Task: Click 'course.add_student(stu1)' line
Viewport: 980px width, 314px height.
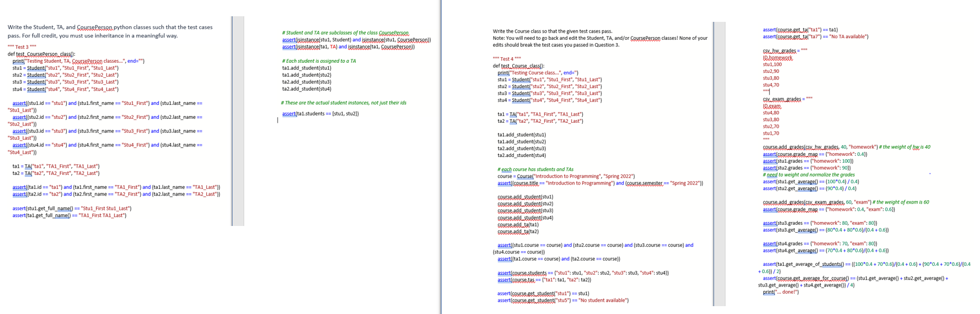Action: click(526, 197)
